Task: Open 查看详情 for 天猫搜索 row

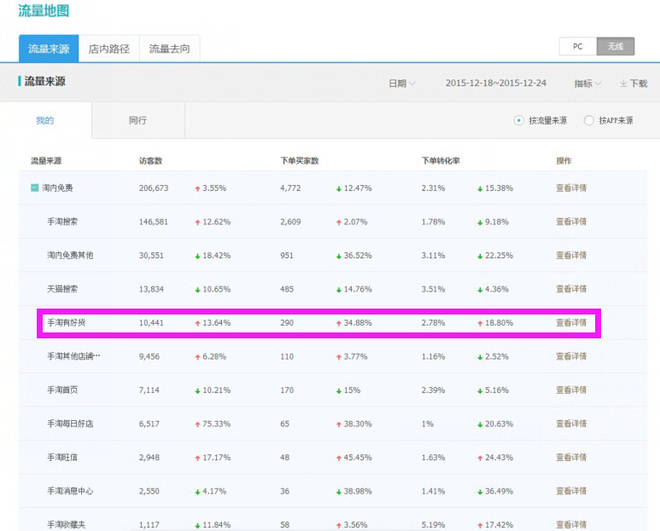Action: click(571, 289)
